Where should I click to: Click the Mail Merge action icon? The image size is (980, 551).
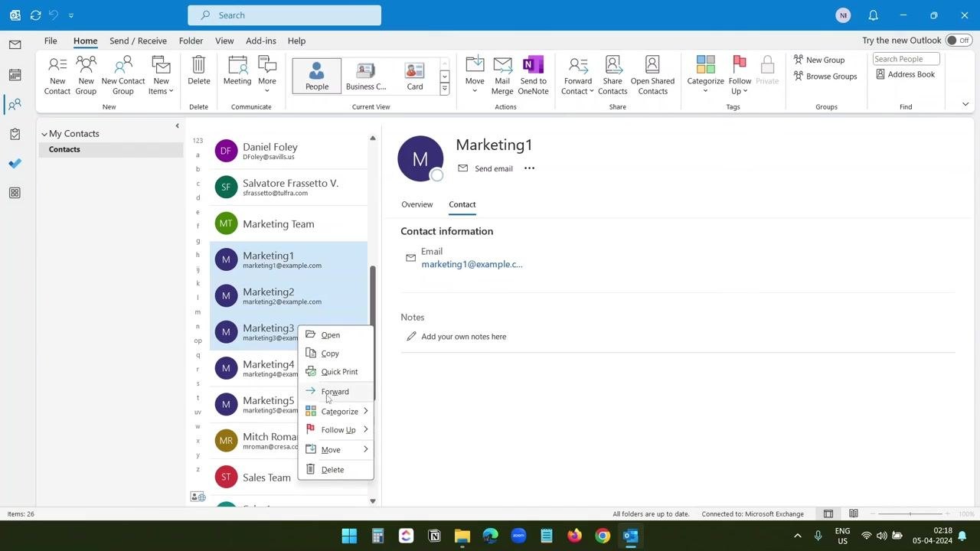(x=502, y=76)
